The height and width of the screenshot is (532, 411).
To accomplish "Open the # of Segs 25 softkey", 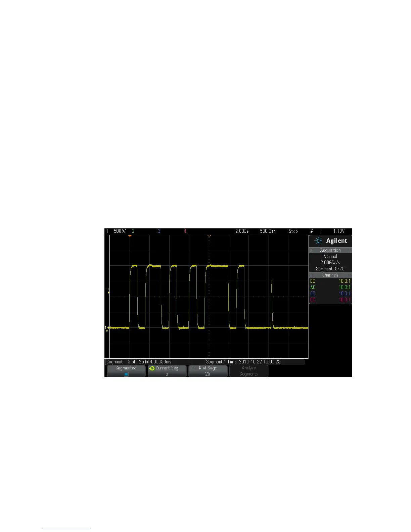I will (208, 371).
